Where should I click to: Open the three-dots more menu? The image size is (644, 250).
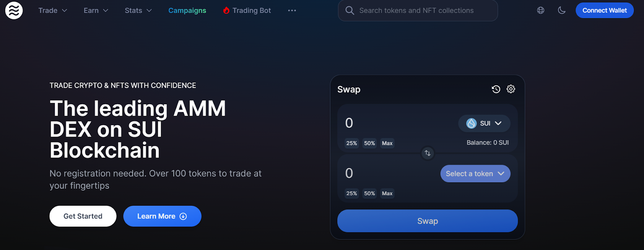pos(292,10)
